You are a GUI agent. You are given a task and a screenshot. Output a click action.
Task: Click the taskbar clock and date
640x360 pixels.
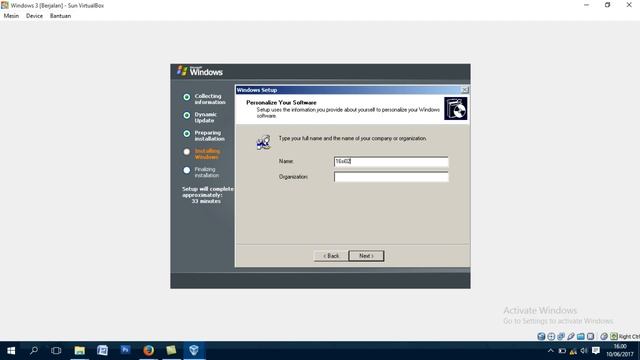pos(620,351)
